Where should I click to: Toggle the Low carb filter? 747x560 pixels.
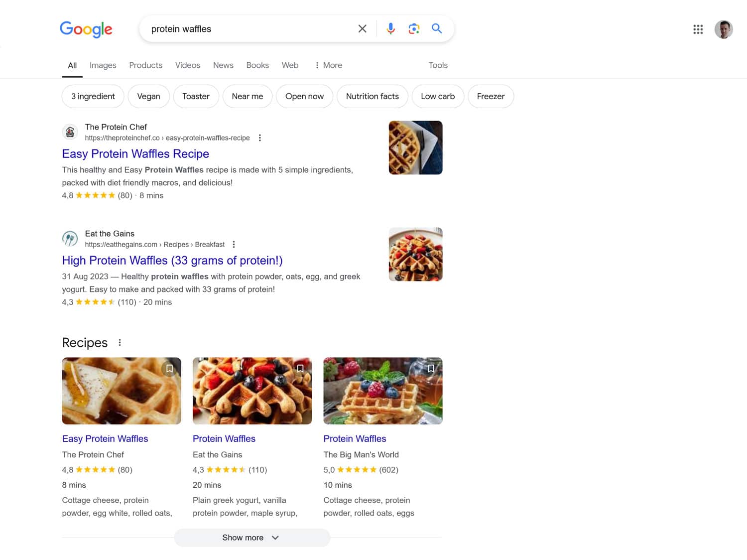pyautogui.click(x=437, y=96)
